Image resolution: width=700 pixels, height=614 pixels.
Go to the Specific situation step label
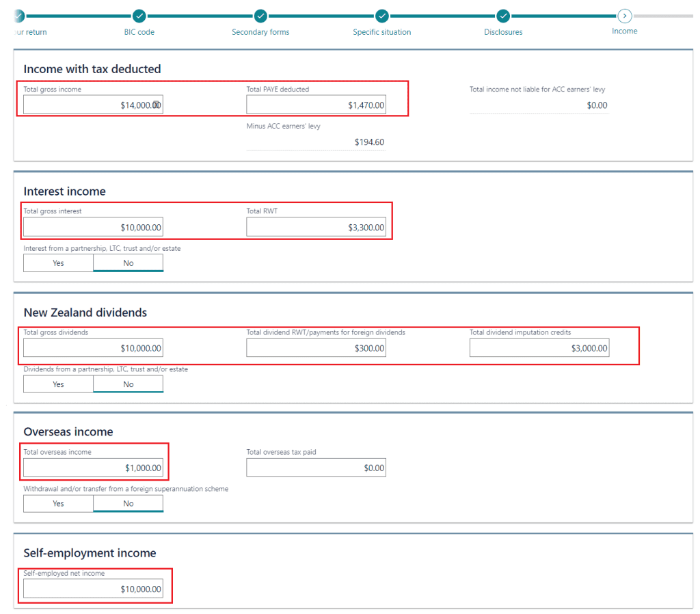pos(382,32)
